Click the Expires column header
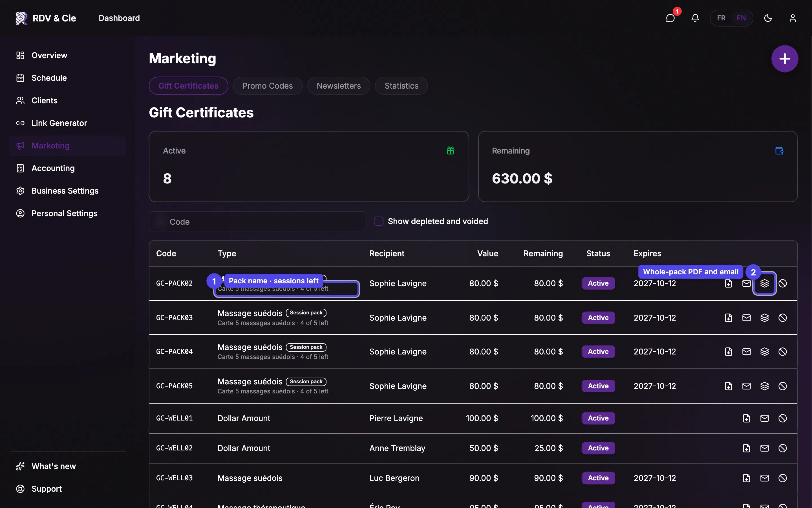Screen dimensions: 812x508 pyautogui.click(x=647, y=253)
